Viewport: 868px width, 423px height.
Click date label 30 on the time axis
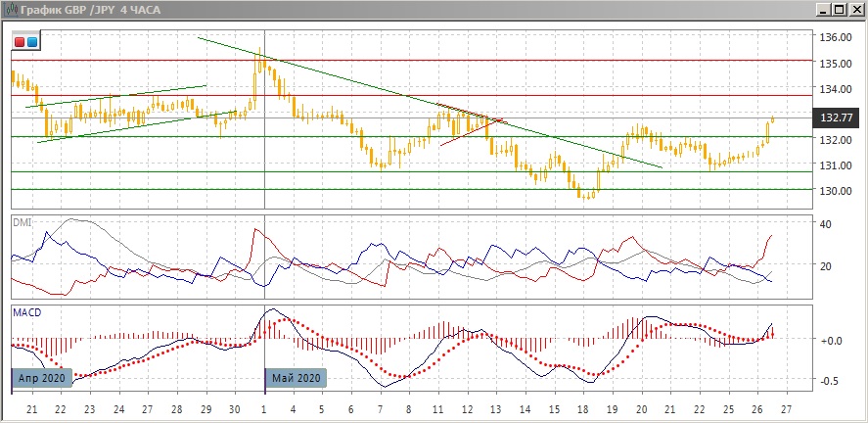coord(235,409)
